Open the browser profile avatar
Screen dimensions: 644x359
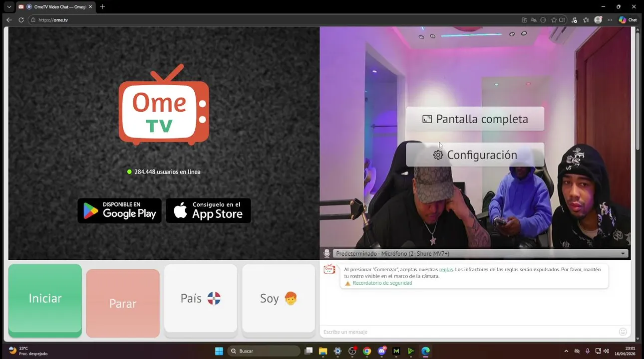click(x=598, y=20)
